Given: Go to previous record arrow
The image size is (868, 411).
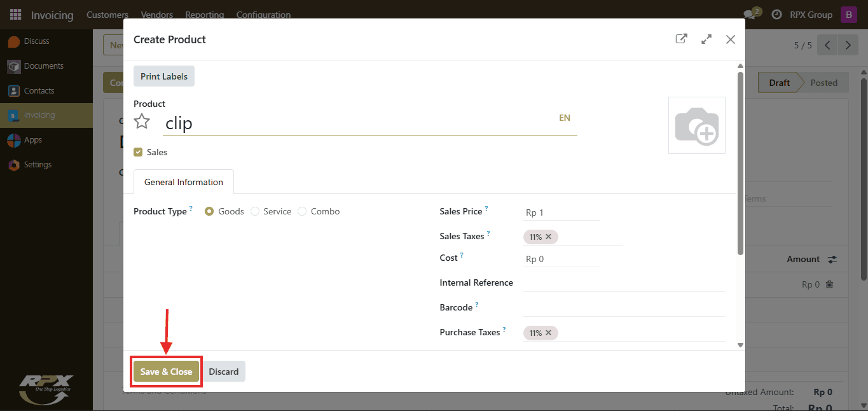Looking at the screenshot, I should click(x=827, y=45).
